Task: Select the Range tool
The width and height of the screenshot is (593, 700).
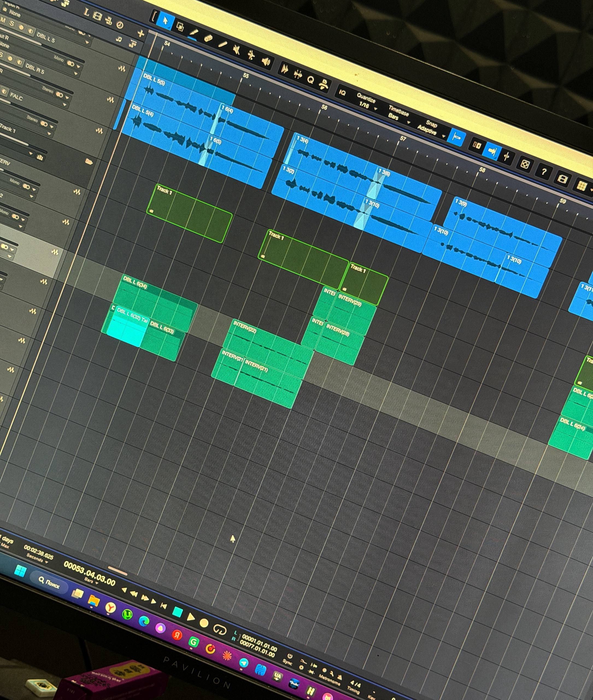Action: [180, 27]
